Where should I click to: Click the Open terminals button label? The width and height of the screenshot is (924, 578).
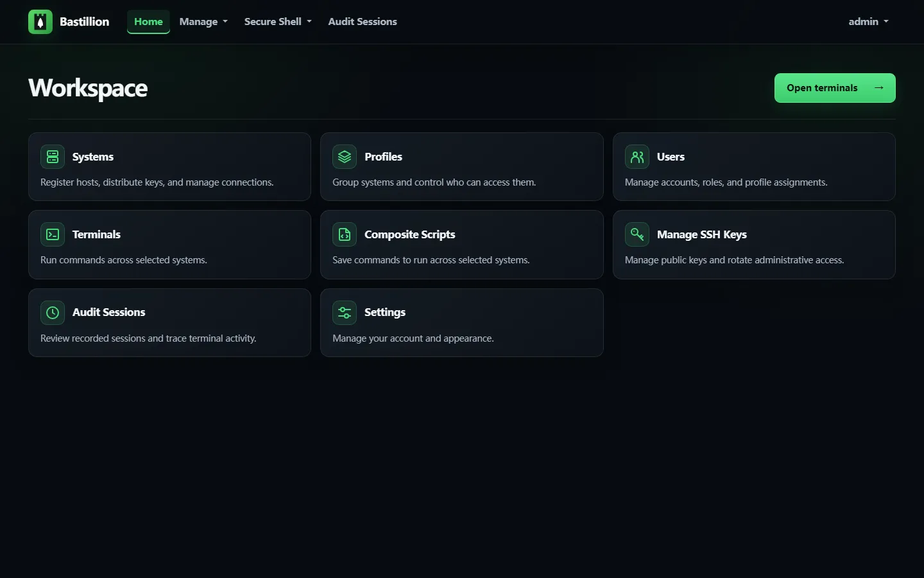822,88
